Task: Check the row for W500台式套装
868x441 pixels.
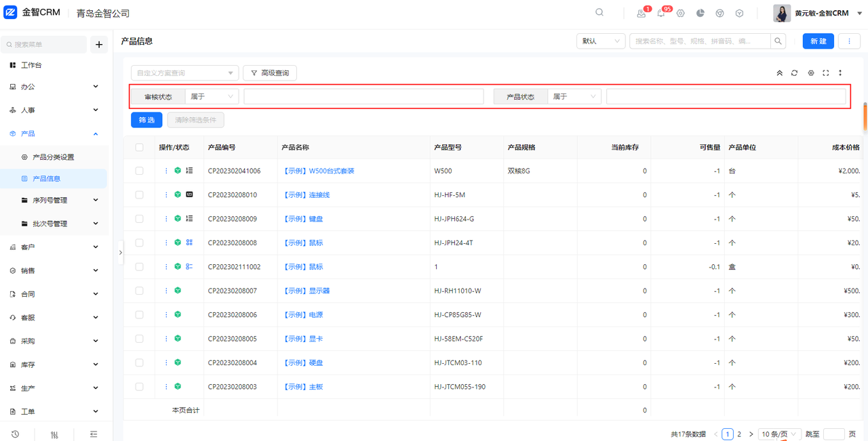Action: [x=139, y=171]
